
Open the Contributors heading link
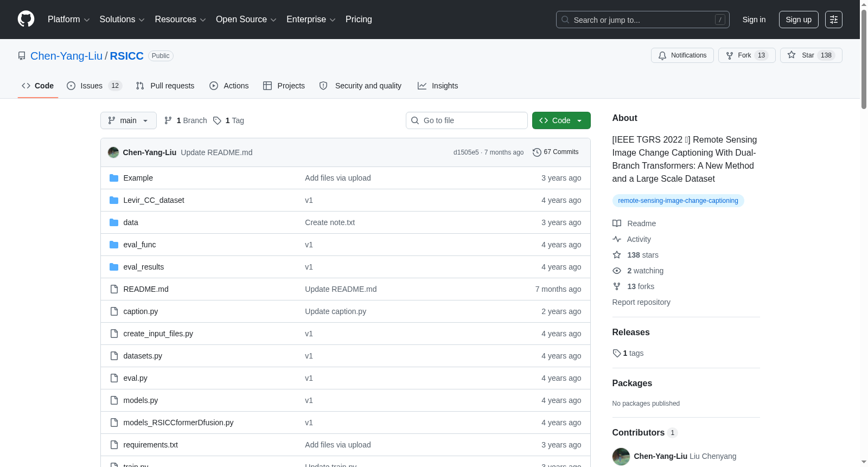(x=645, y=432)
